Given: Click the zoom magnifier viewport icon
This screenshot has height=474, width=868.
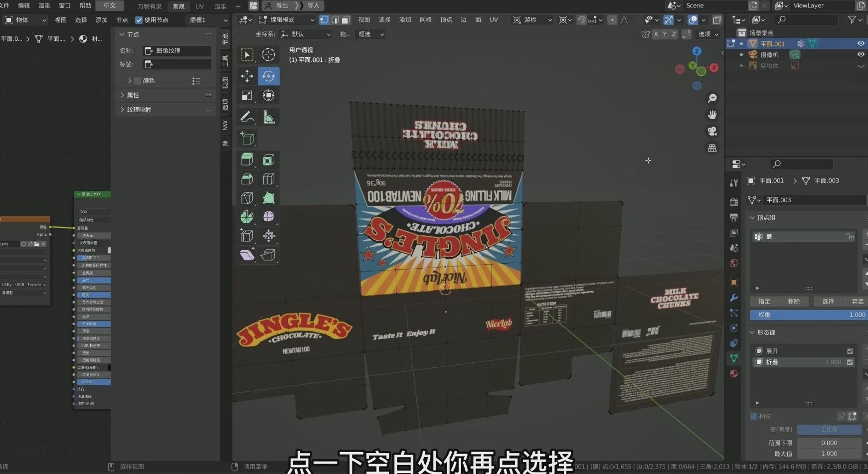Looking at the screenshot, I should tap(712, 98).
